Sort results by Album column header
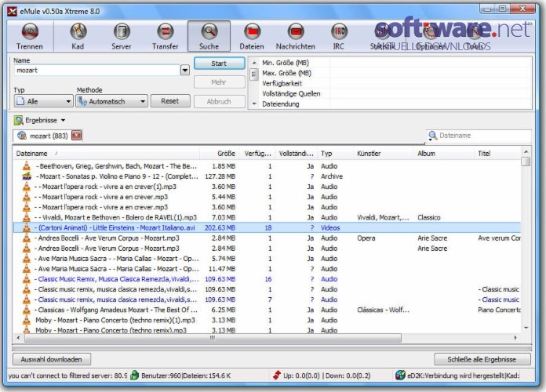Screen dimensions: 546x392 [444, 154]
